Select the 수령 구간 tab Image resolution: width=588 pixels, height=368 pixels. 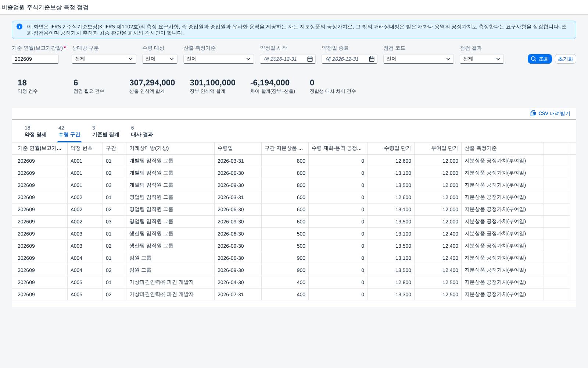(69, 132)
